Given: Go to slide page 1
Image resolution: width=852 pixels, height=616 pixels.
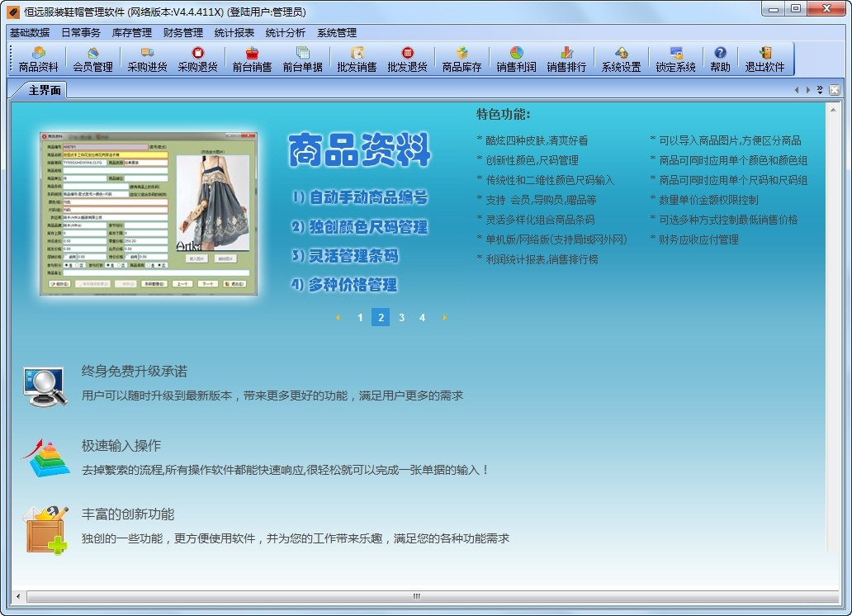Looking at the screenshot, I should pos(360,318).
